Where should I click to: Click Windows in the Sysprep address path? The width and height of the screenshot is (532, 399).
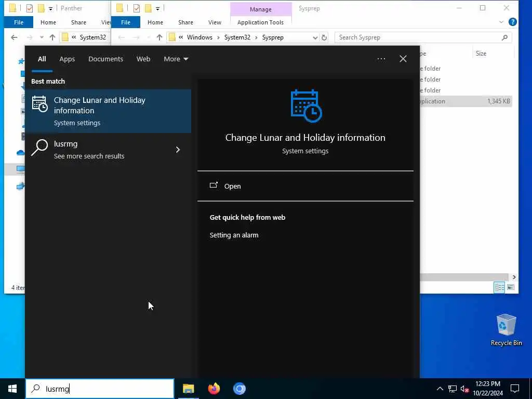199,37
